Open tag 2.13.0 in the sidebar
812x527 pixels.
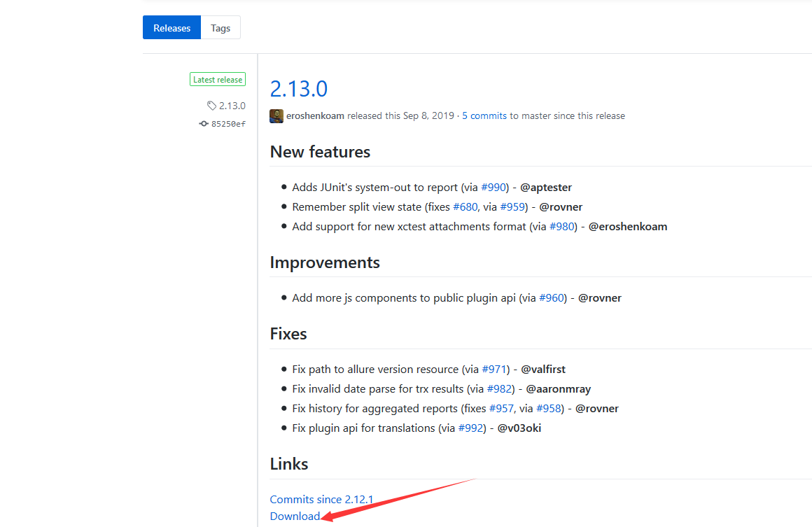[x=232, y=106]
